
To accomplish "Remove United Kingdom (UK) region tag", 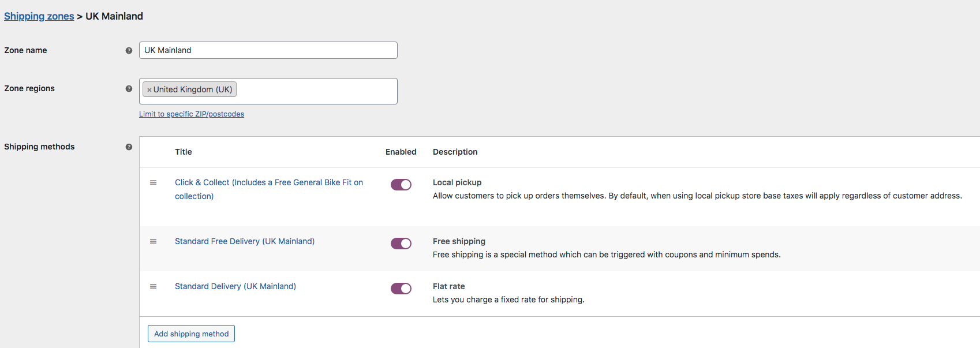I will (149, 90).
